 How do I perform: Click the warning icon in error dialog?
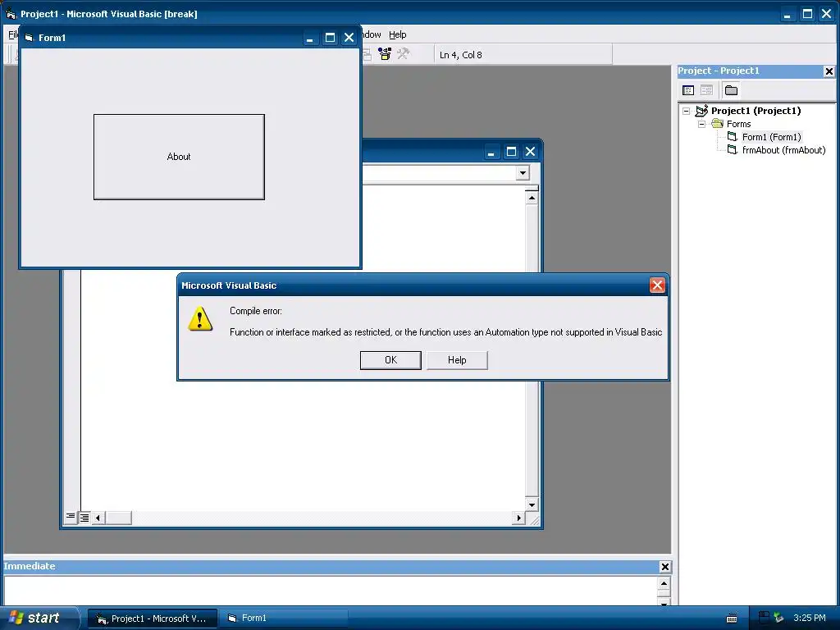point(200,319)
